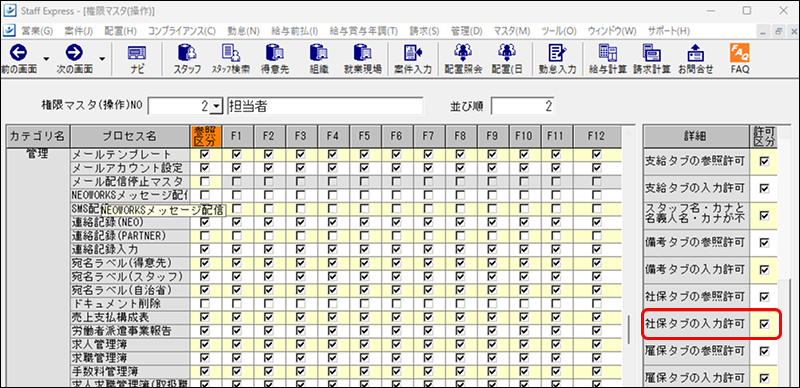The width and height of the screenshot is (800, 388).
Task: Toggle 備考タブの参照許可 checkbox
Action: [x=764, y=242]
